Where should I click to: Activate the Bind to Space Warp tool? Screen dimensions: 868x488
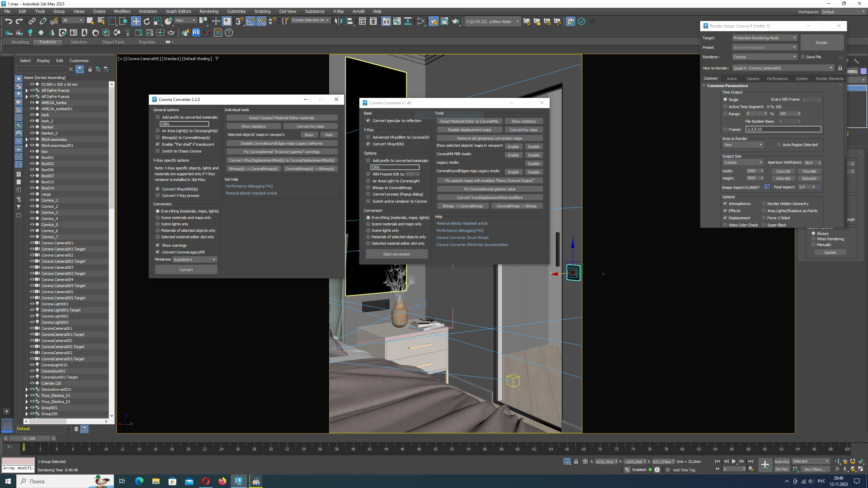point(54,21)
